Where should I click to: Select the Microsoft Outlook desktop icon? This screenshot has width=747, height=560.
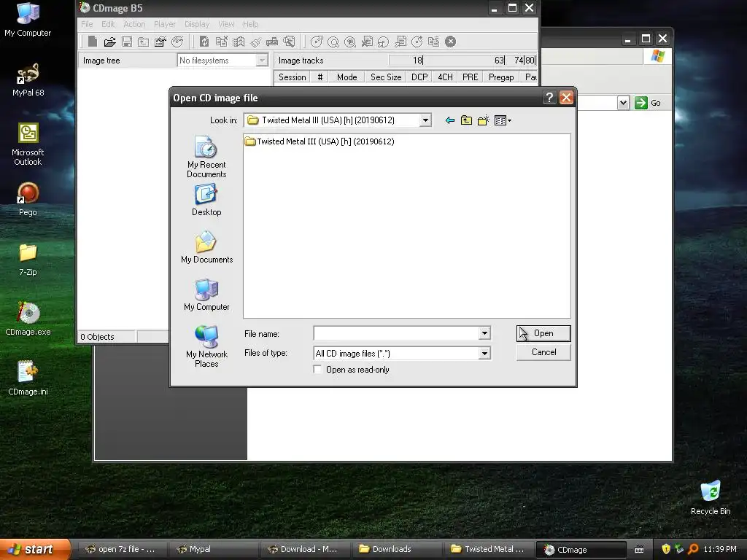point(28,144)
